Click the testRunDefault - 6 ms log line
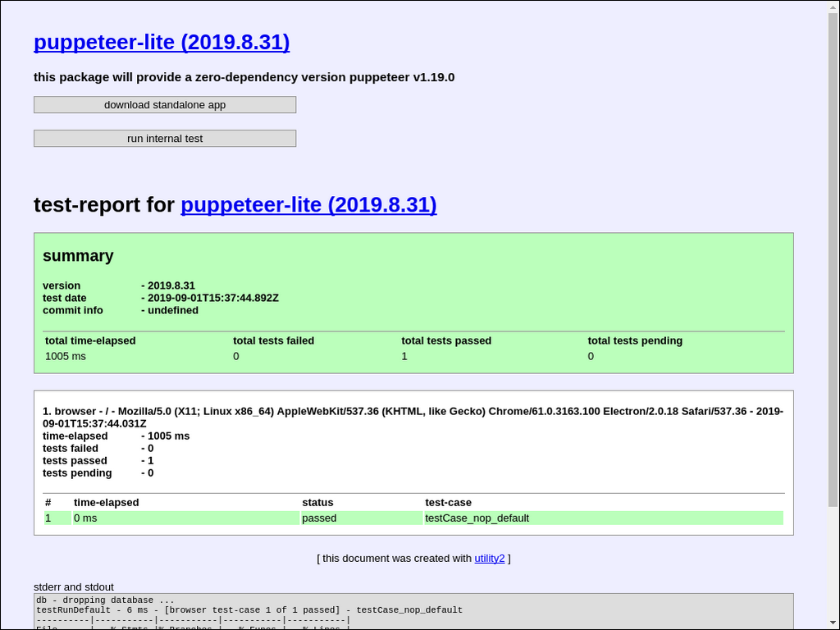Viewport: 840px width, 630px height. [249, 609]
